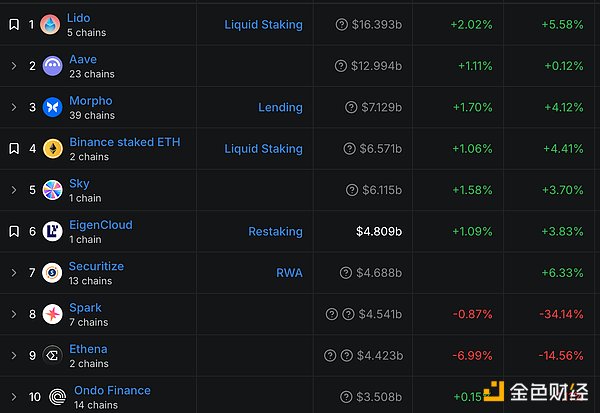Open the Restaking category link
Screen dimensions: 600x413
[276, 231]
